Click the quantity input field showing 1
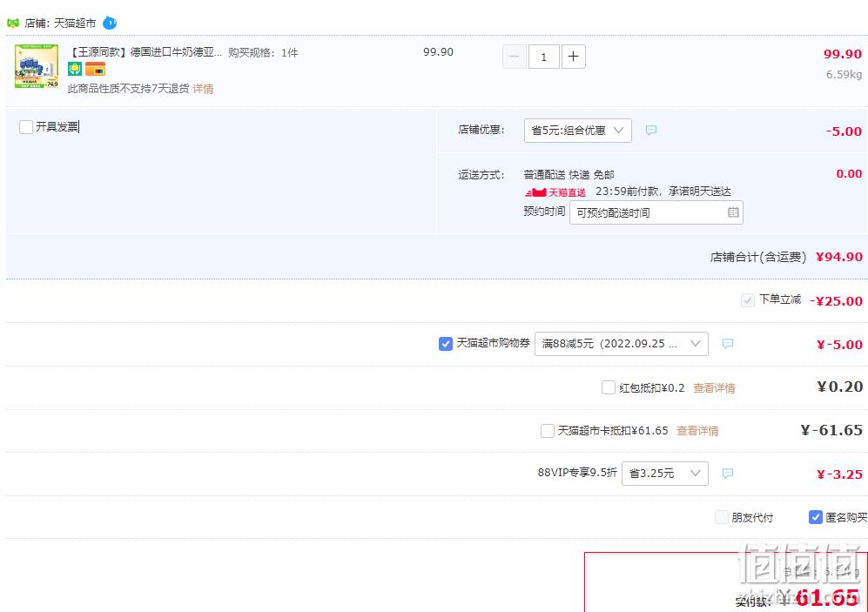 [543, 57]
